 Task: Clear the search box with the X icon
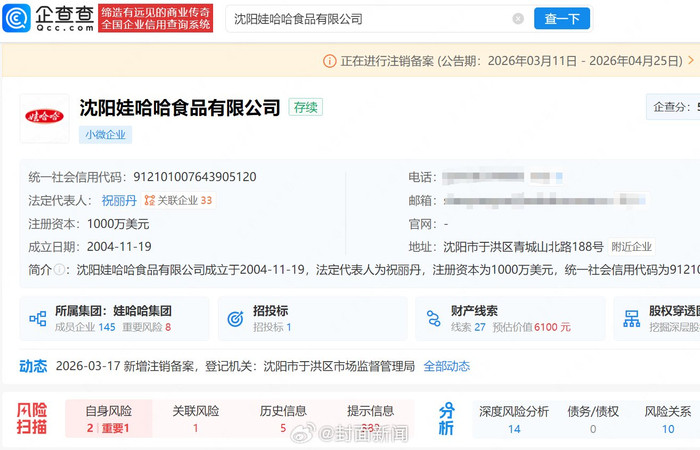click(x=518, y=19)
